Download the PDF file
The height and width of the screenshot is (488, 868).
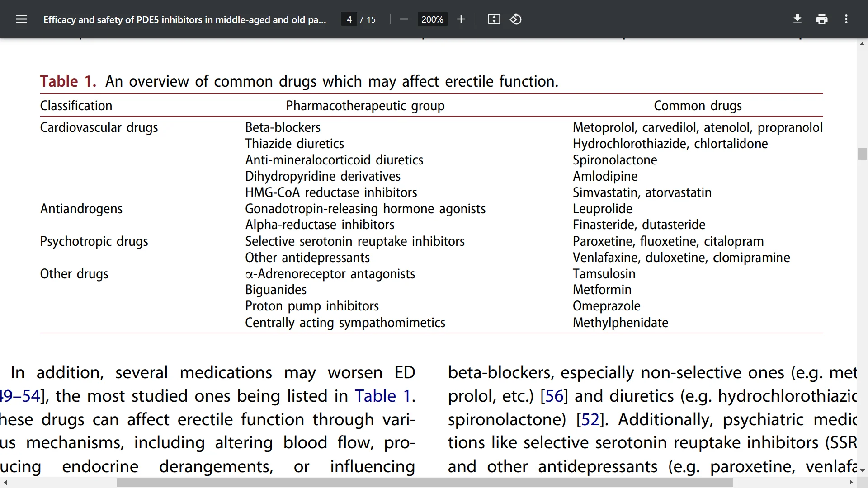(x=797, y=19)
